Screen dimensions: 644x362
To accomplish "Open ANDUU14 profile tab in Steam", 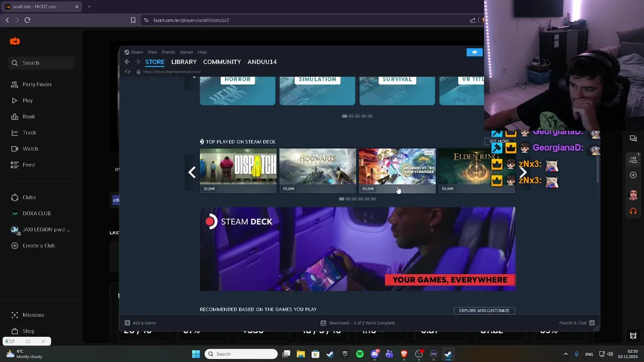I will (x=262, y=62).
